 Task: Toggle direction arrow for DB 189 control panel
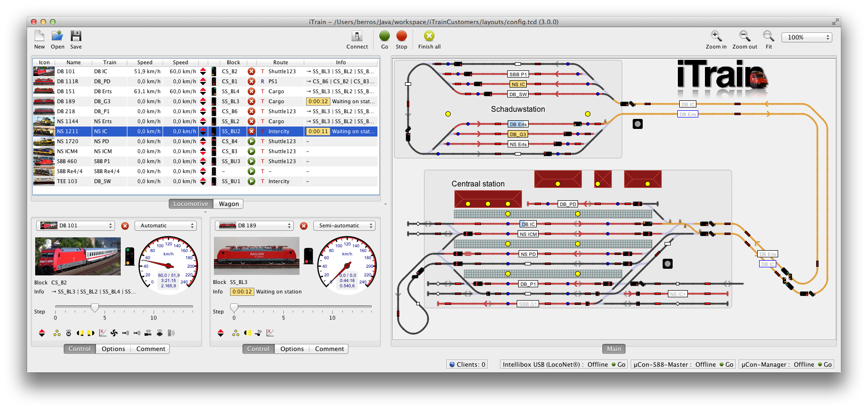(221, 333)
